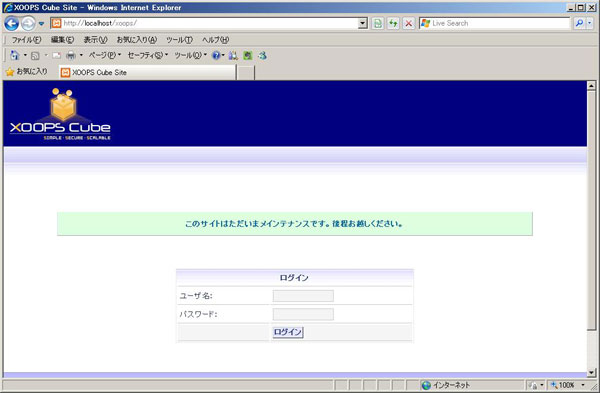This screenshot has width=600, height=393.
Task: Open the ページ(P) command bar menu
Action: (x=104, y=55)
